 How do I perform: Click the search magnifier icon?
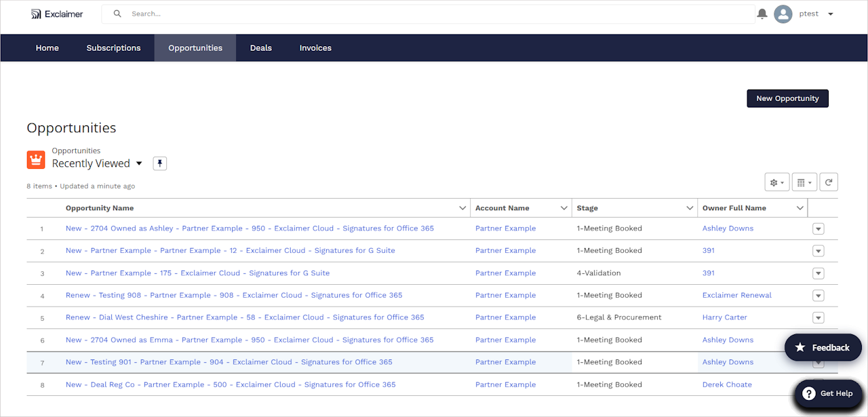click(117, 14)
